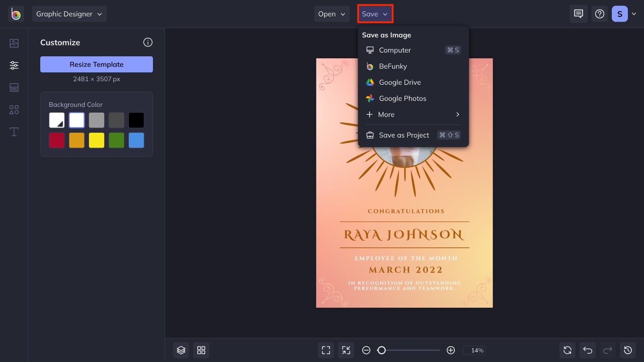Image resolution: width=644 pixels, height=362 pixels.
Task: Select the Customize sliders sidebar icon
Action: point(14,65)
